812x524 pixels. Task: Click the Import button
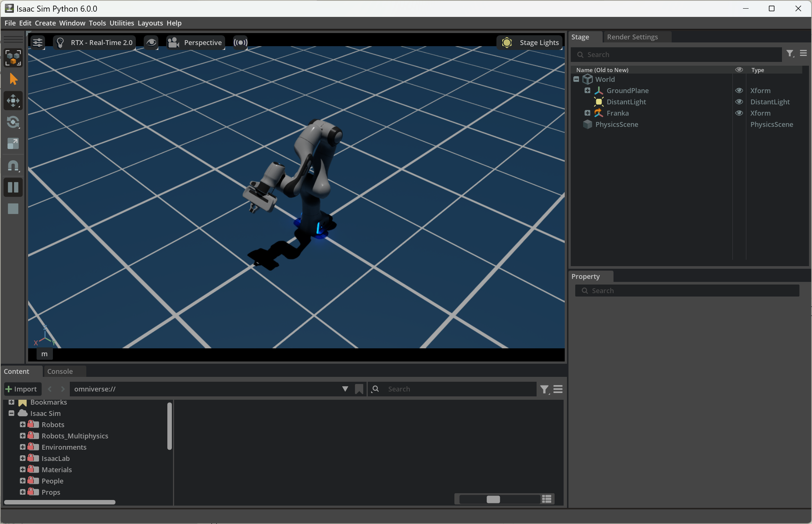point(22,389)
